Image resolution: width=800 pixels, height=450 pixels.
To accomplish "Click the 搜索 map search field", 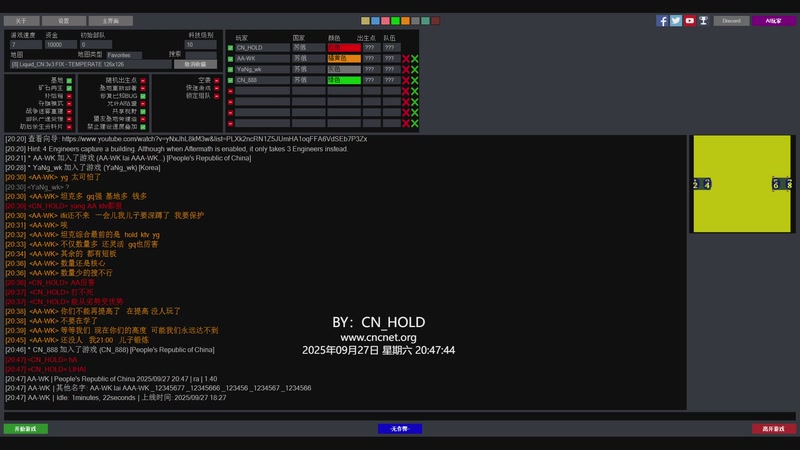I will (201, 55).
